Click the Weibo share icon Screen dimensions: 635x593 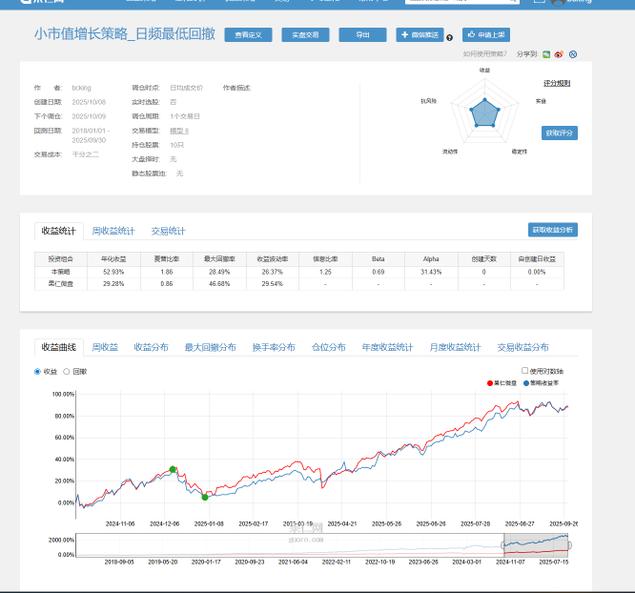(x=559, y=54)
